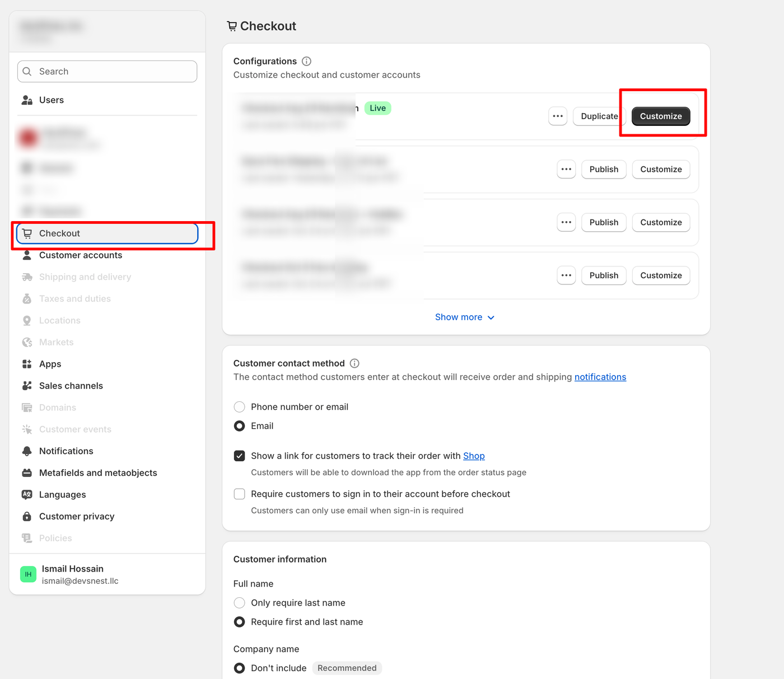This screenshot has width=784, height=679.
Task: Click the Customer events cursor icon
Action: pos(27,429)
